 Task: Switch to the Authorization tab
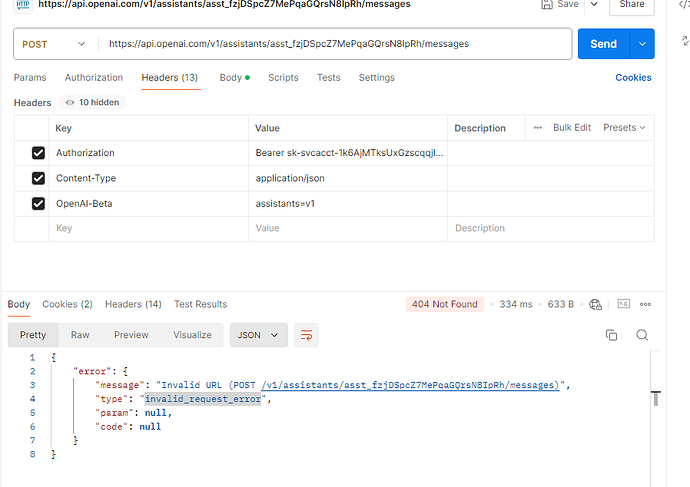coord(94,77)
